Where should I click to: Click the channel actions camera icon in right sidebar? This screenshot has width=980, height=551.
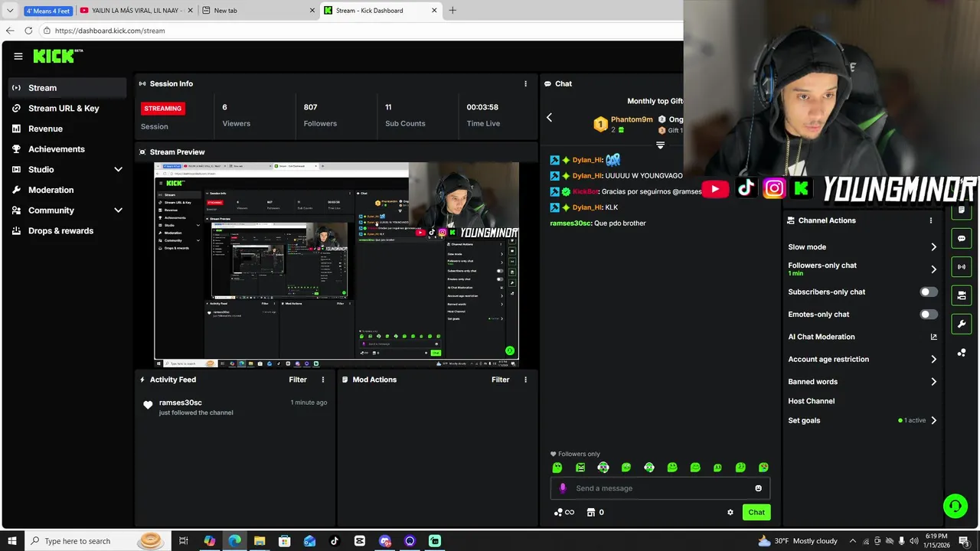coord(962,295)
